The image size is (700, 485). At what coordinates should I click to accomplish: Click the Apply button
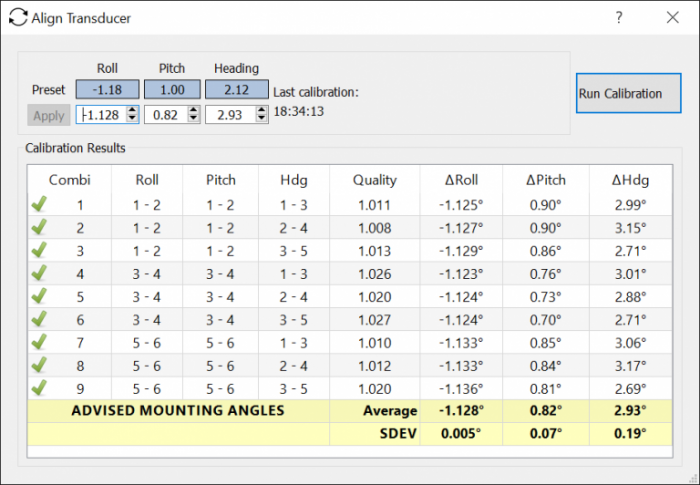point(49,115)
